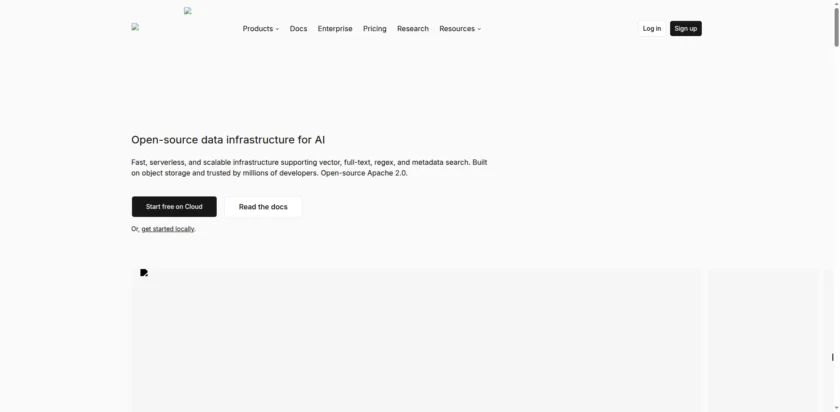Follow the 'get started locally' link
The height and width of the screenshot is (412, 840).
[x=168, y=229]
